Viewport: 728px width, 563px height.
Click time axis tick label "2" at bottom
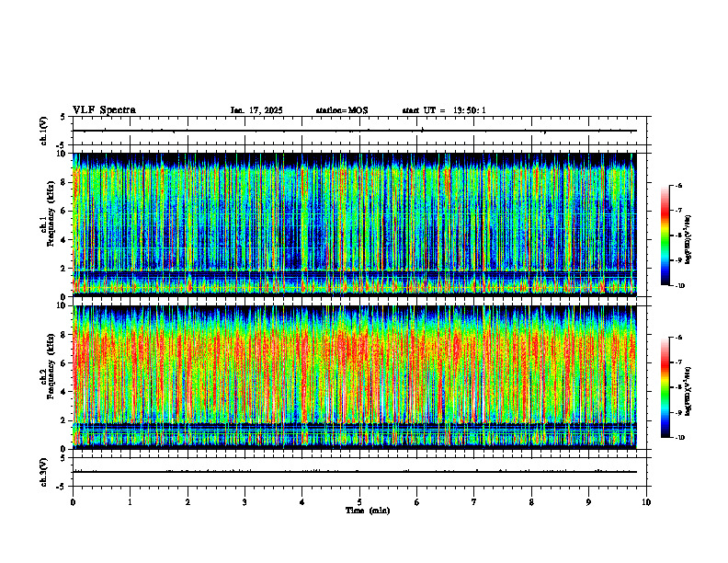[188, 502]
